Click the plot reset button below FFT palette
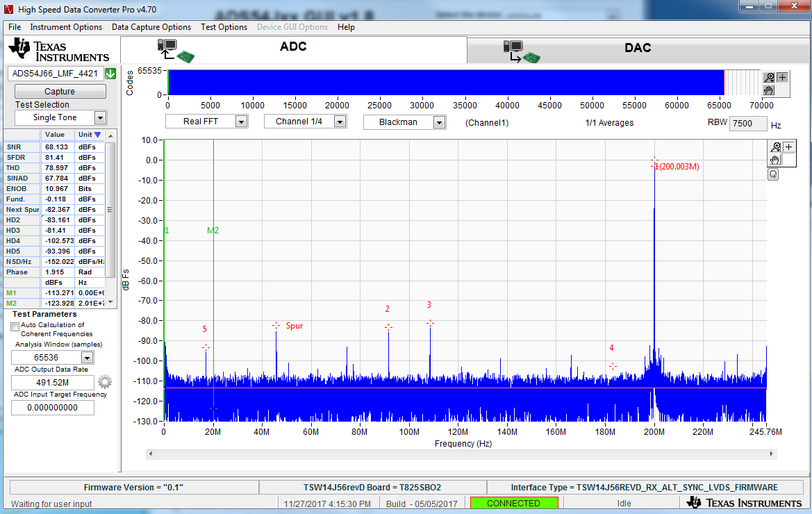 pyautogui.click(x=773, y=174)
